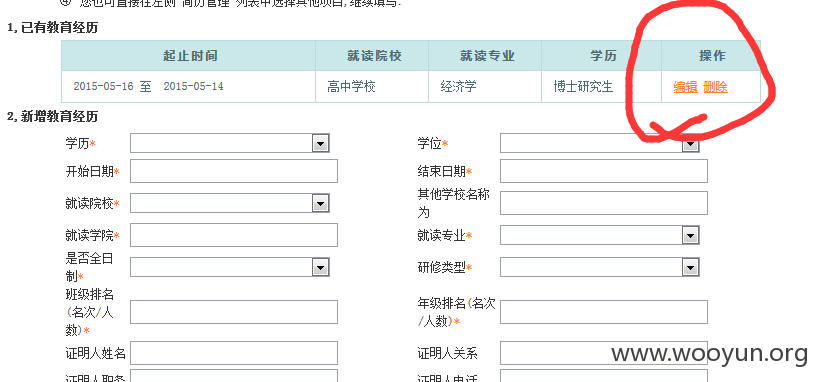817x382 pixels.
Task: Select the 2015-05-16 start date cell text
Action: (103, 87)
